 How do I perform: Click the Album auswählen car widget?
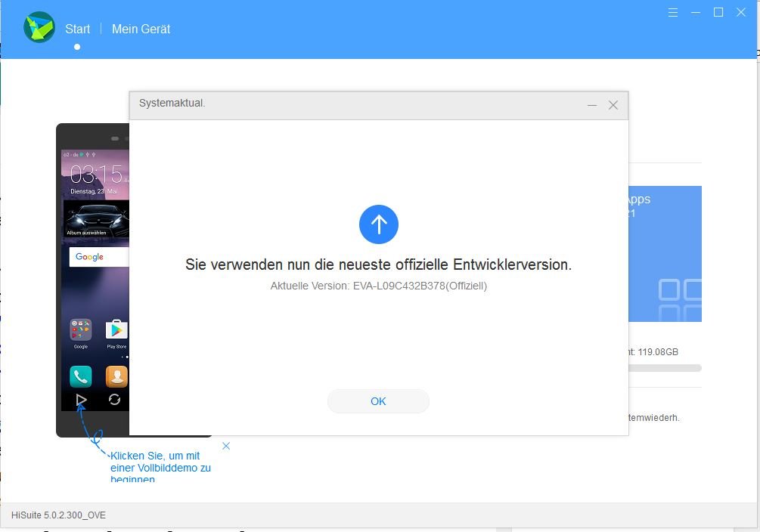(x=96, y=219)
